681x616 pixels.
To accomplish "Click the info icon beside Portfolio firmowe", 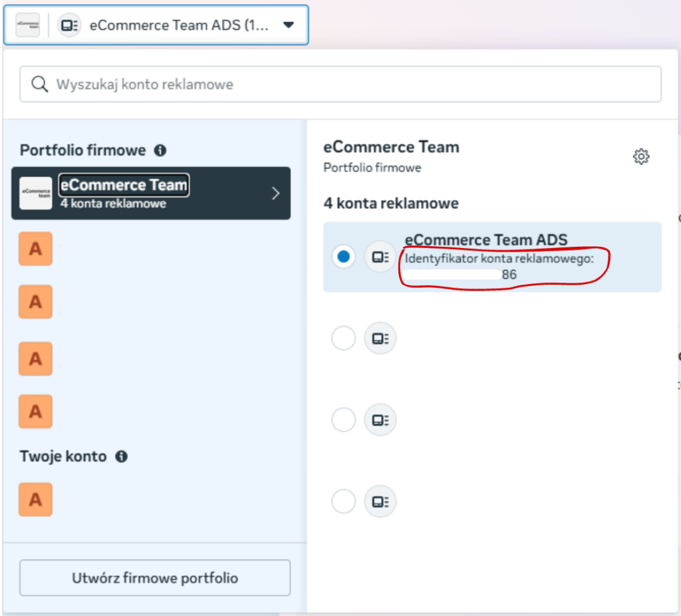I will (x=160, y=150).
